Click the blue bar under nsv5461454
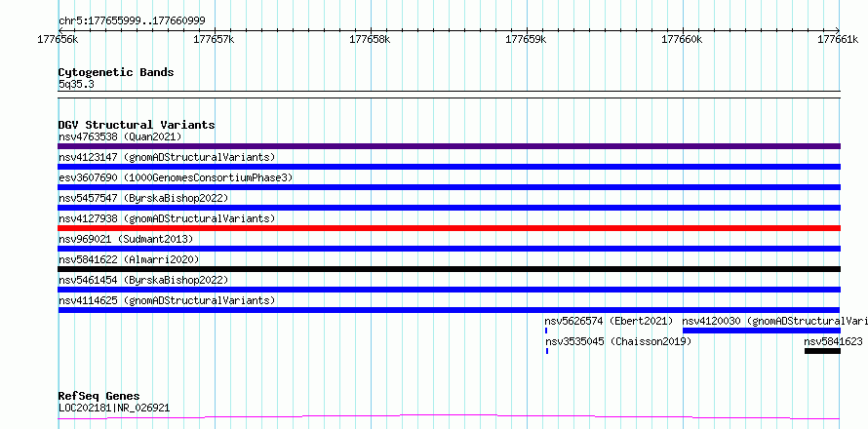868x429 pixels. point(449,290)
